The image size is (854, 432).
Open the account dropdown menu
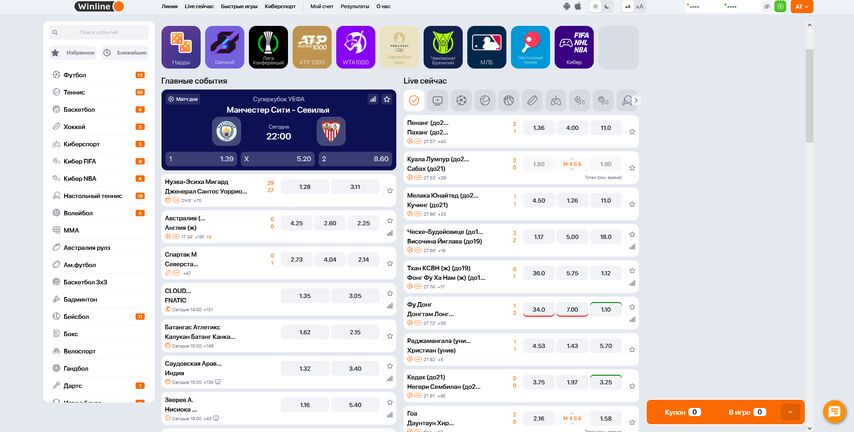[802, 7]
